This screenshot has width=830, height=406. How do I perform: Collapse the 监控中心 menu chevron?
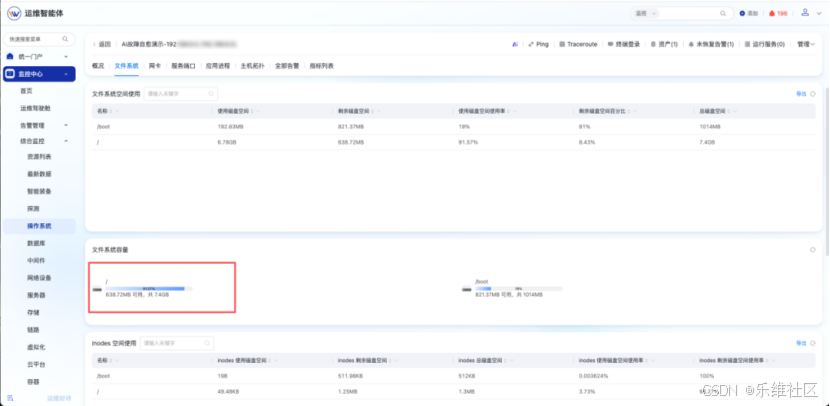pos(66,74)
